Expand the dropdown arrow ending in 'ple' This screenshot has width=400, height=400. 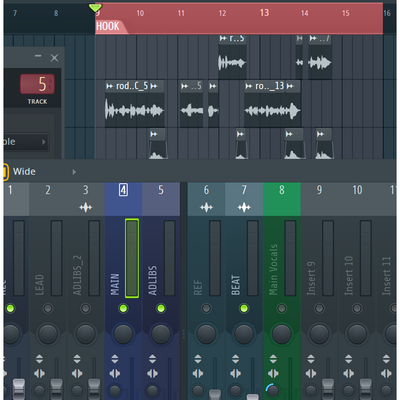point(43,142)
